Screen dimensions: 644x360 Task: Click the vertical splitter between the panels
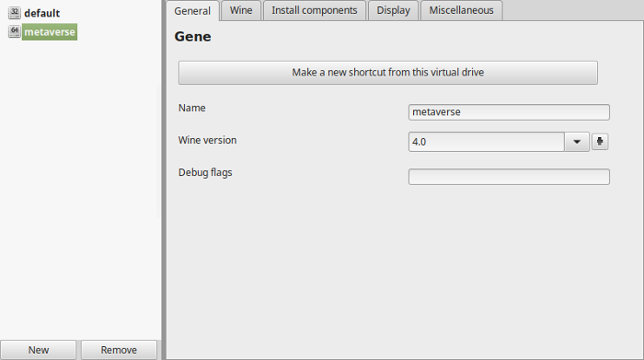[164, 180]
